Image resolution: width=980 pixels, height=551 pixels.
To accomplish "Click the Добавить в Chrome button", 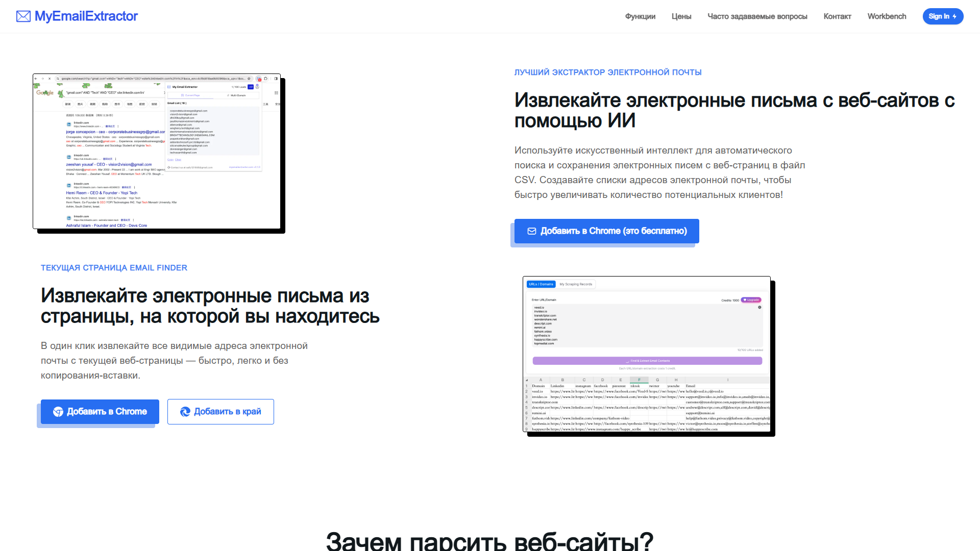I will point(100,412).
